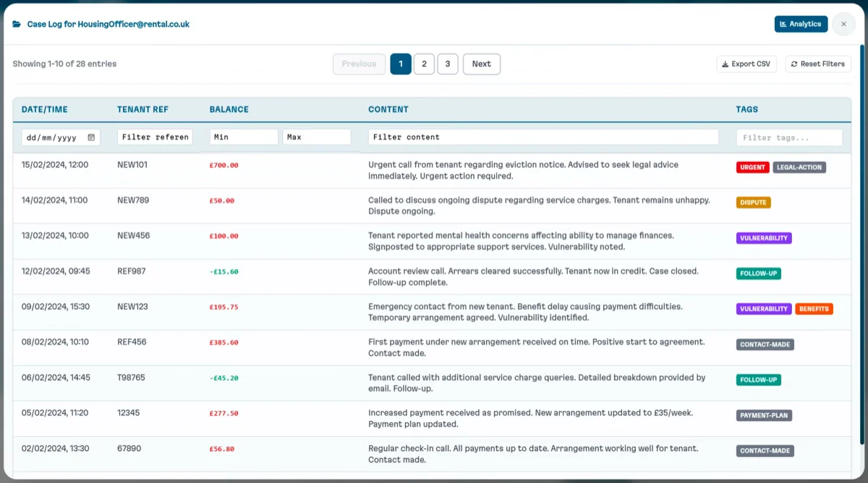Click the download icon on Export CSV
This screenshot has width=868, height=483.
tap(725, 64)
